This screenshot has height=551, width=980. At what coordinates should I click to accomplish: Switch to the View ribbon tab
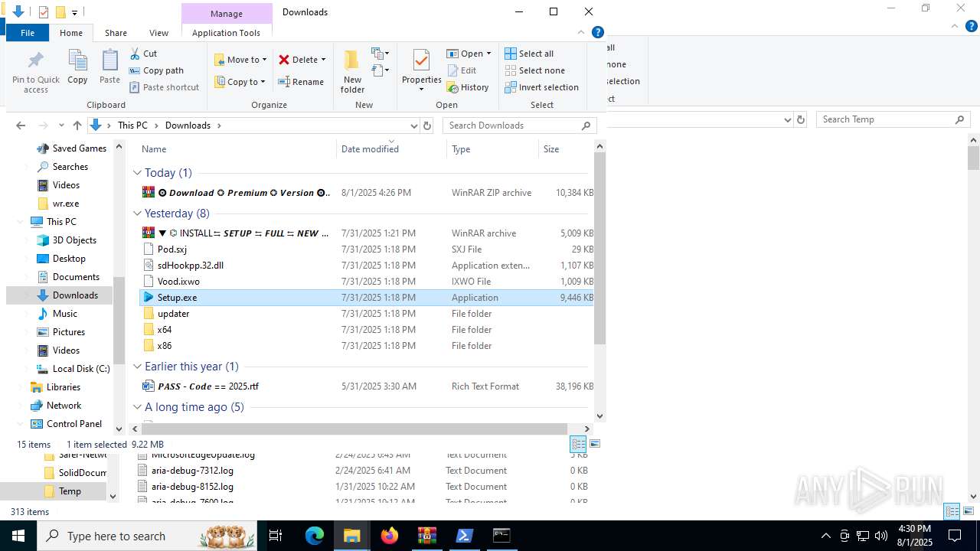(159, 33)
